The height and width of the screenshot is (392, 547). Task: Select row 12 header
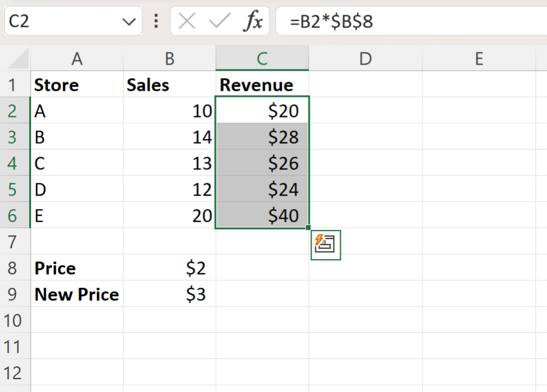(15, 372)
